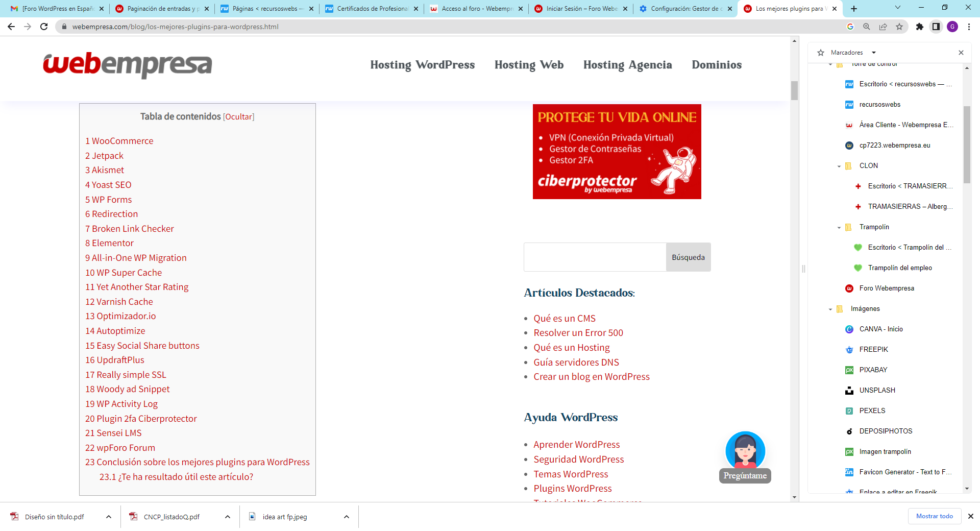The image size is (980, 531).
Task: Click into the blog search text field
Action: pyautogui.click(x=595, y=257)
